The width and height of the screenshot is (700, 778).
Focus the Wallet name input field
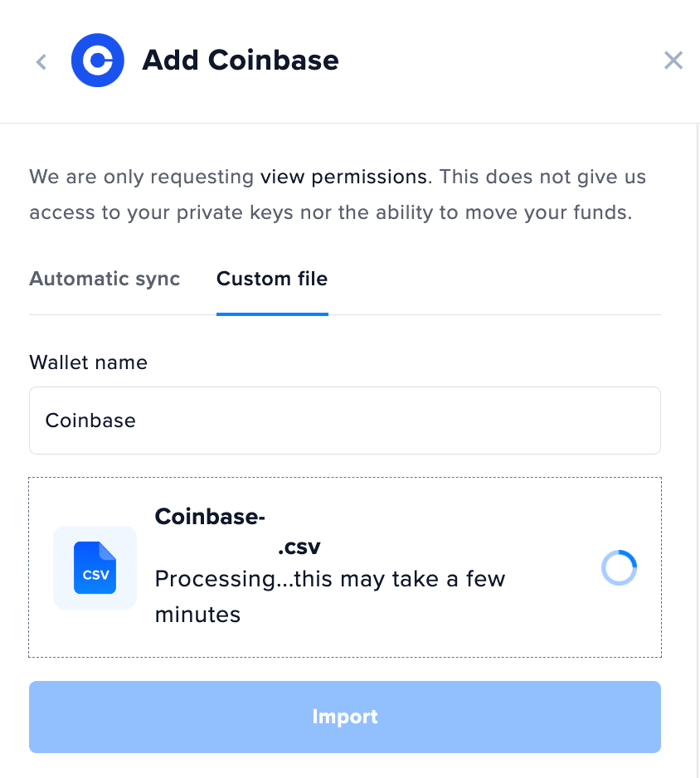click(345, 421)
